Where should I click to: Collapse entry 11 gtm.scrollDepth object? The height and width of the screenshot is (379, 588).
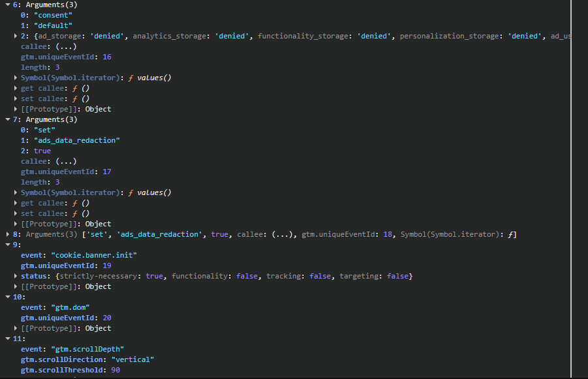(x=7, y=339)
